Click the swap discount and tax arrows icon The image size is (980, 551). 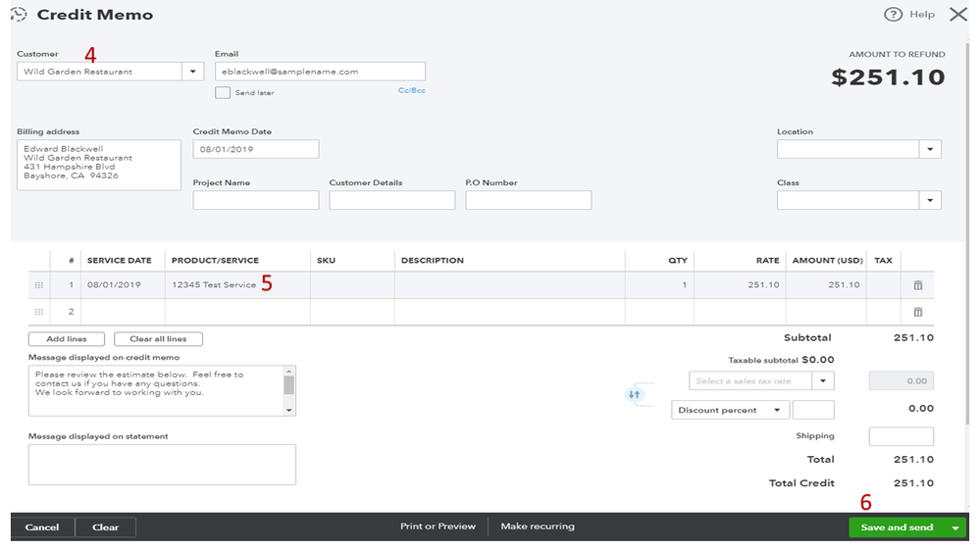[634, 394]
